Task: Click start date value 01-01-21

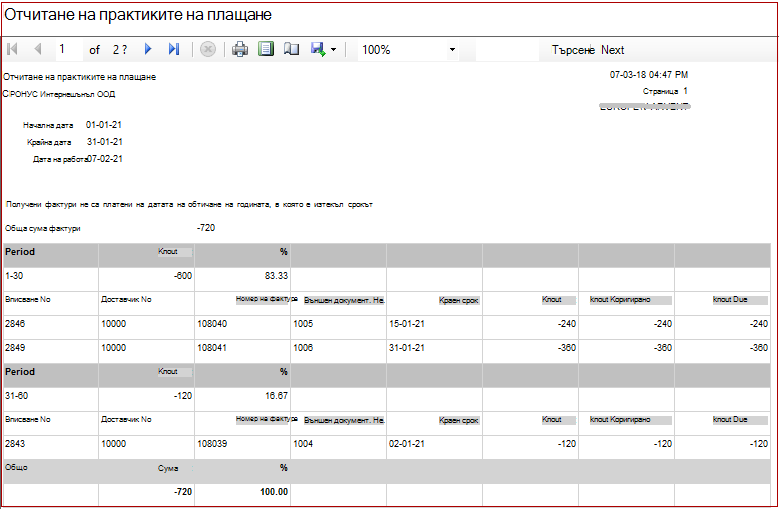Action: [104, 125]
